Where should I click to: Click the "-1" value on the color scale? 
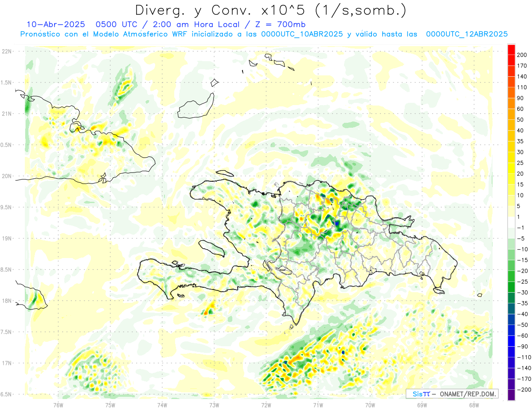pos(520,227)
